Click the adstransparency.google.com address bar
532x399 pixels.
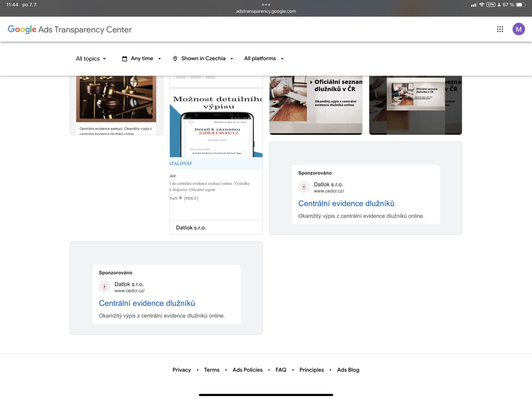point(266,11)
